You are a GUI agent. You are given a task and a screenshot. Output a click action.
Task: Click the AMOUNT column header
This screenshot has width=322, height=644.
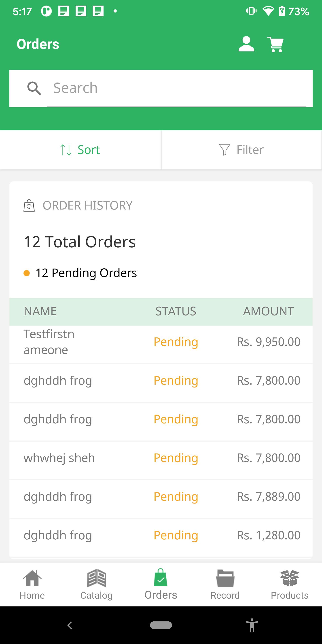pos(268,311)
